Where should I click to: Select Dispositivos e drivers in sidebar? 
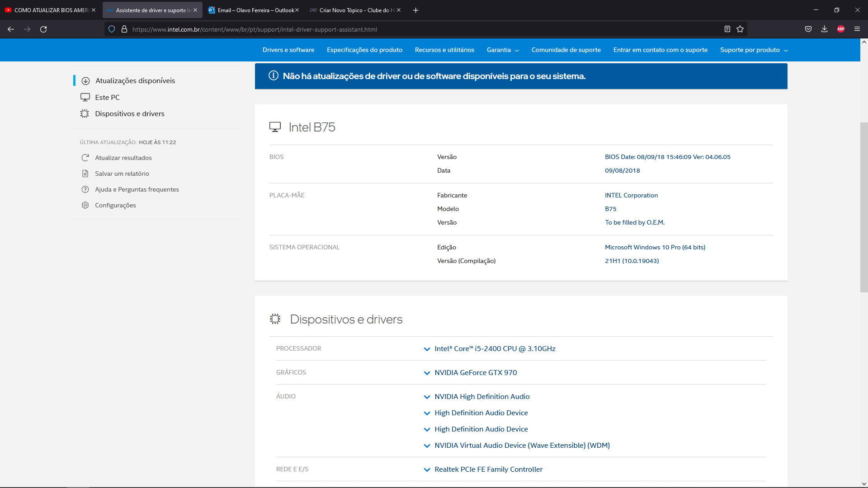(129, 114)
